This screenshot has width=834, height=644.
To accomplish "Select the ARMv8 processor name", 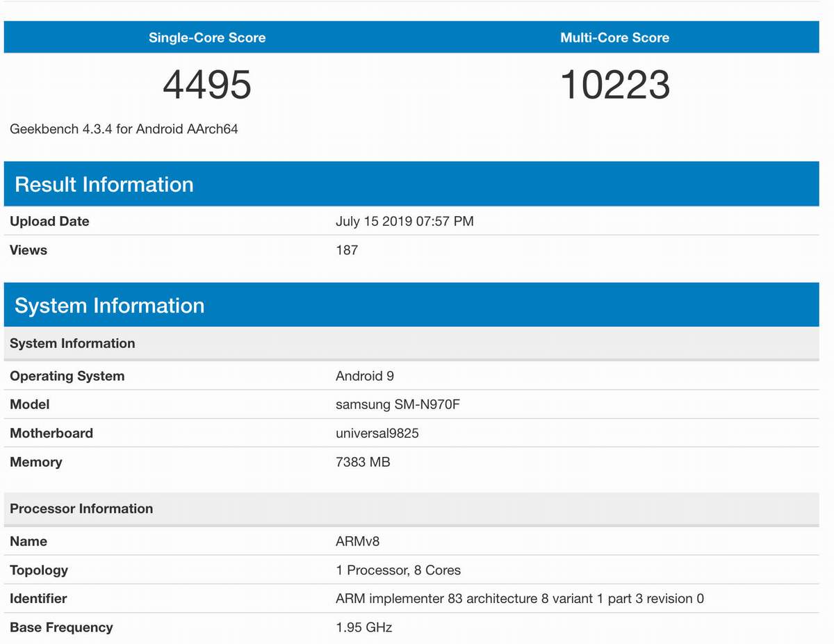I will 357,541.
